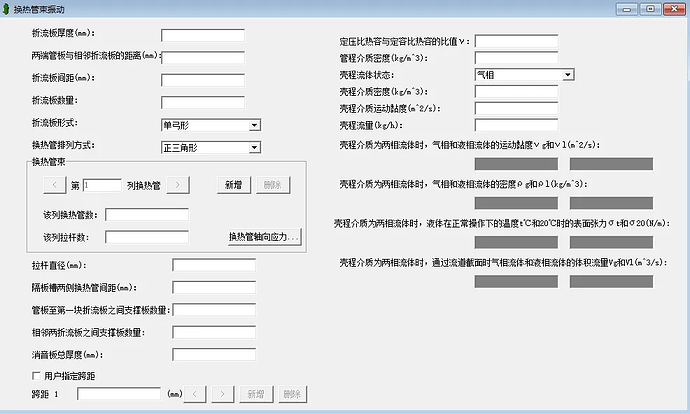
Task: Click gas volume flow Vg disabled field
Action: coord(516,282)
